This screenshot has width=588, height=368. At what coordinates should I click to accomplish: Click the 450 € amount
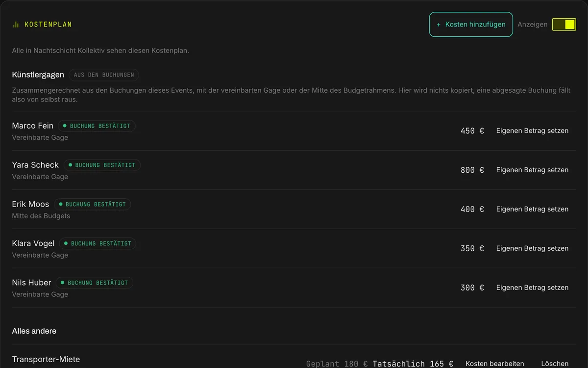[x=472, y=131]
